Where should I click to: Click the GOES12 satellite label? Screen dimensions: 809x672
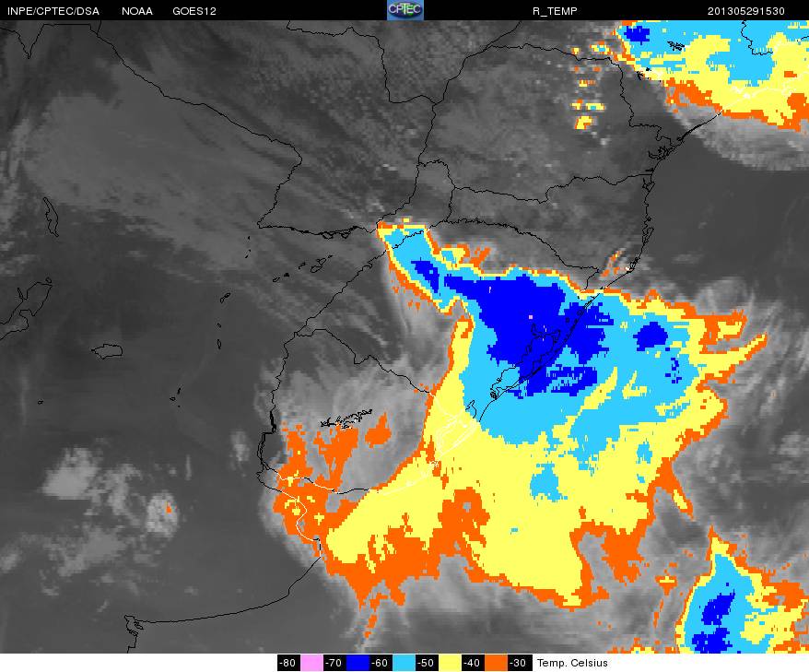pyautogui.click(x=194, y=11)
